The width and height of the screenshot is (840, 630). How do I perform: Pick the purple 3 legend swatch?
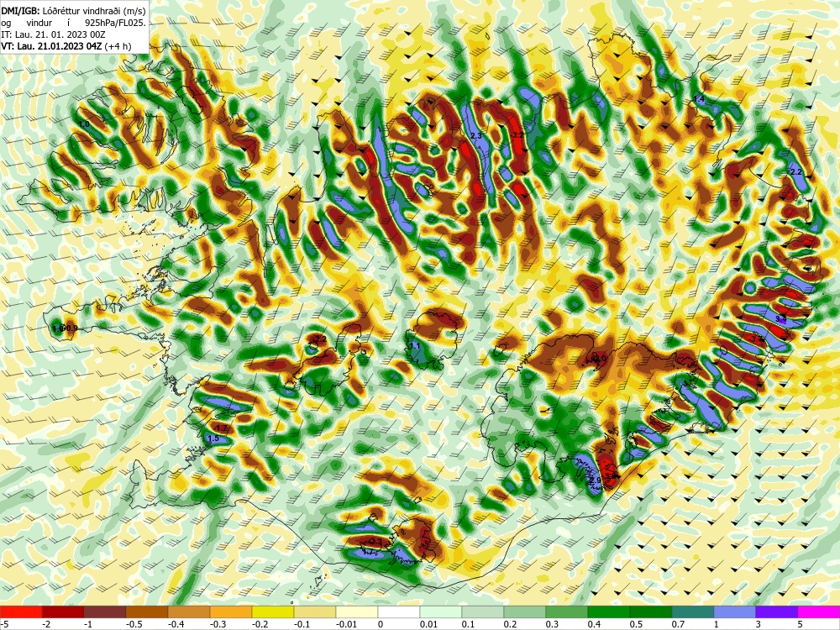[x=777, y=612]
